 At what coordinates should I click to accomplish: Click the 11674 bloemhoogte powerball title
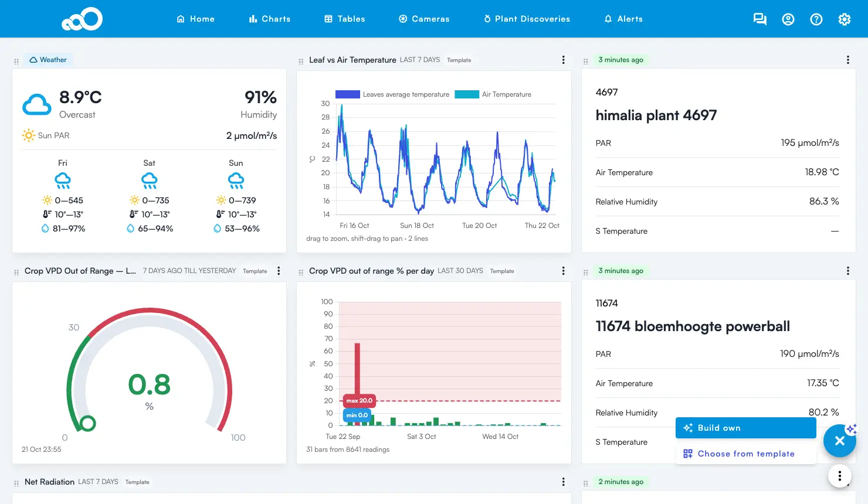point(693,326)
